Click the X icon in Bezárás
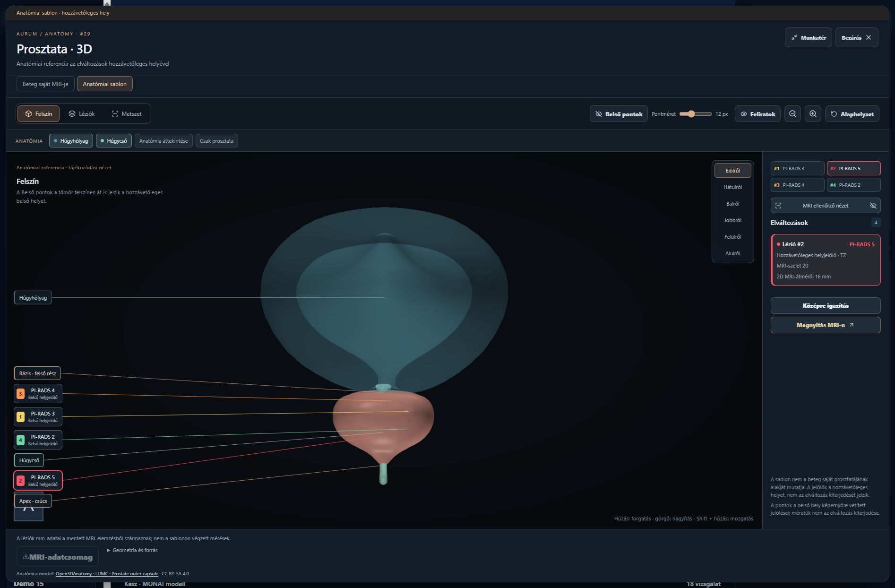 869,38
